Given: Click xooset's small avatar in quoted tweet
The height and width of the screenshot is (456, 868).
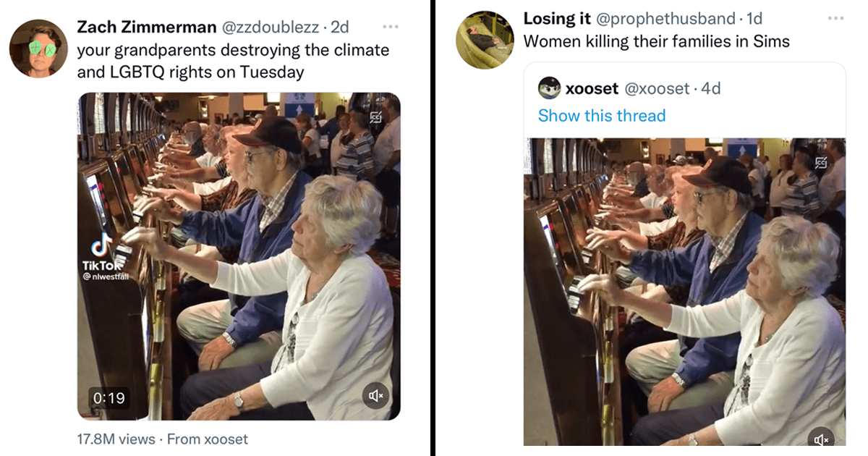Looking at the screenshot, I should (550, 88).
